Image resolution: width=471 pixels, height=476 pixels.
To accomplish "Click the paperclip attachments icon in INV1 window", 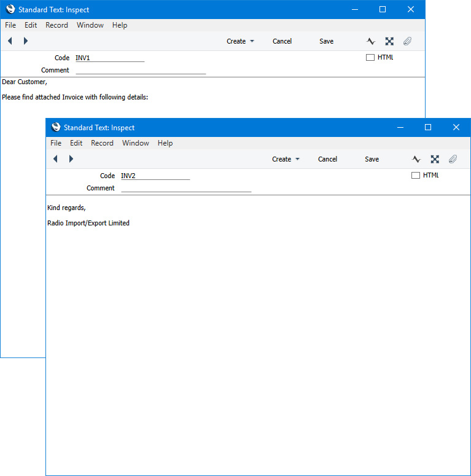I will [407, 41].
